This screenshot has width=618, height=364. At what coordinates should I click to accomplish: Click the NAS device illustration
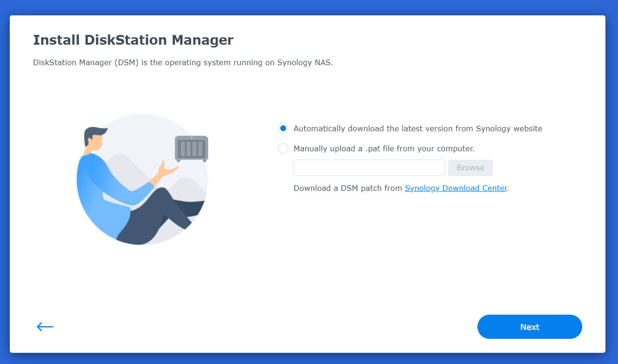[191, 148]
